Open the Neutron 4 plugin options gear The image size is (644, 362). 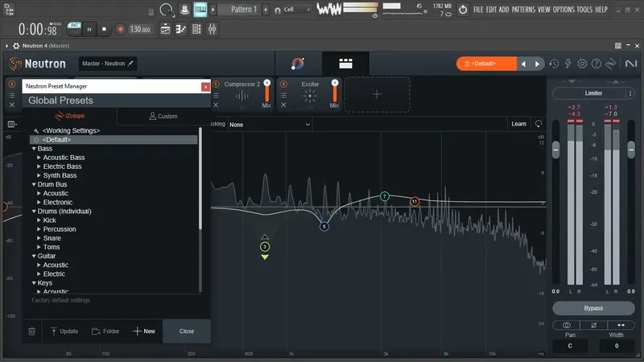tap(16, 46)
